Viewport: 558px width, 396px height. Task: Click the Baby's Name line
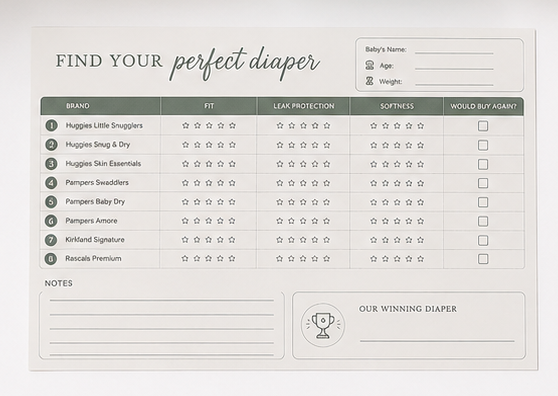pyautogui.click(x=454, y=53)
